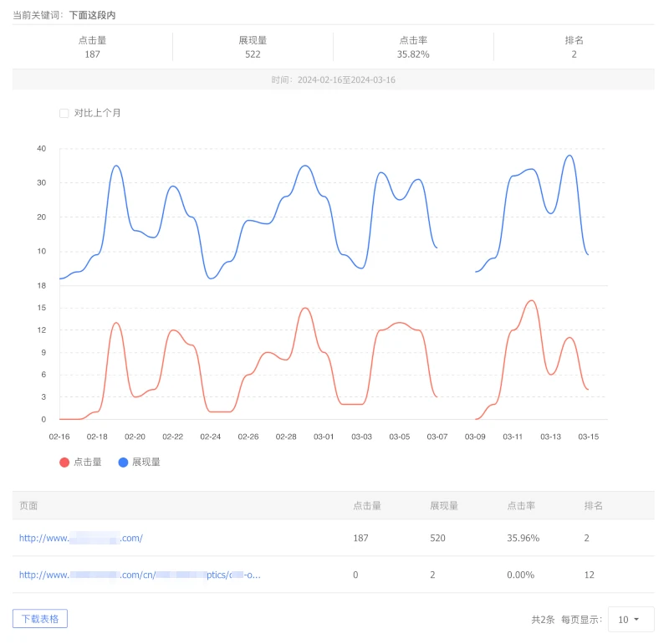Viewport: 669px width, 644px height.
Task: Open the second page link containing .com/cn/
Action: [140, 575]
